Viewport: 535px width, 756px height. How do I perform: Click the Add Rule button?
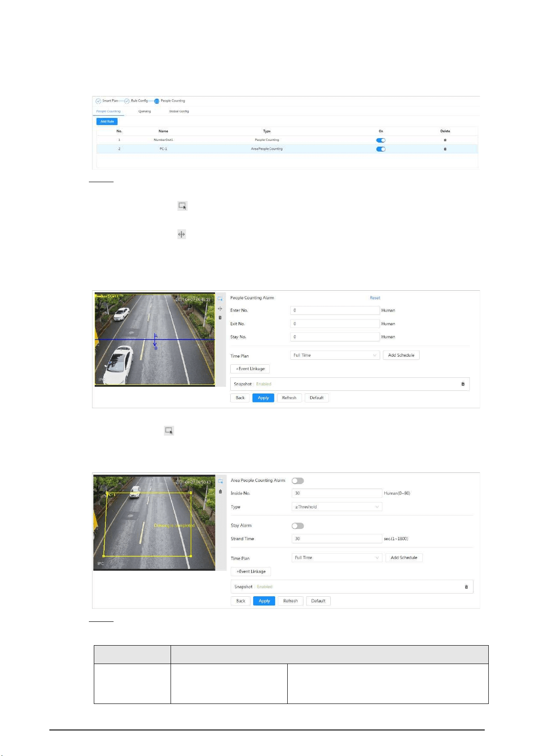point(107,122)
